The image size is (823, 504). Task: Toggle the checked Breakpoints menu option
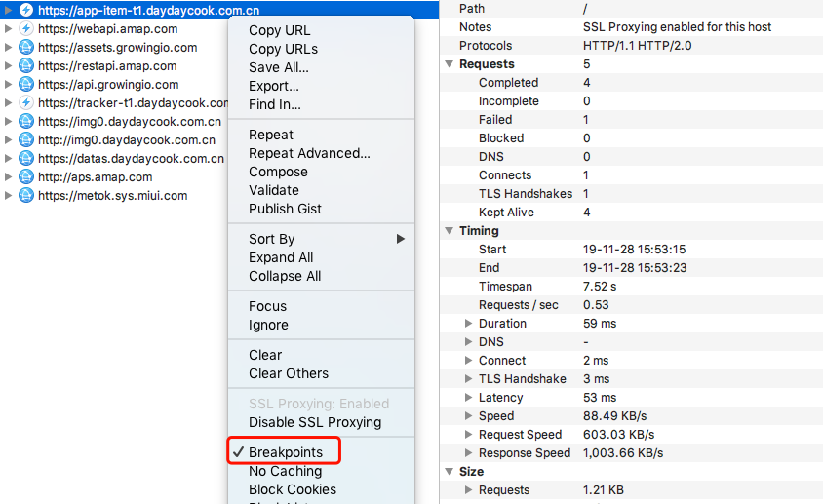(x=285, y=452)
